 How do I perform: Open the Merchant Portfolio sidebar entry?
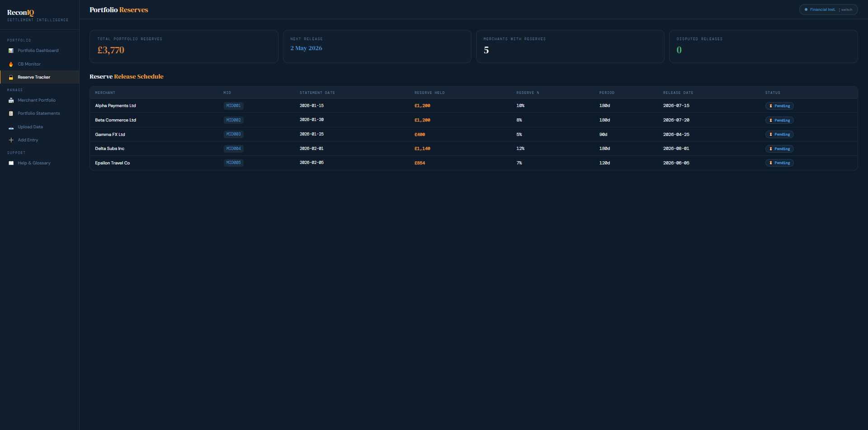click(37, 100)
